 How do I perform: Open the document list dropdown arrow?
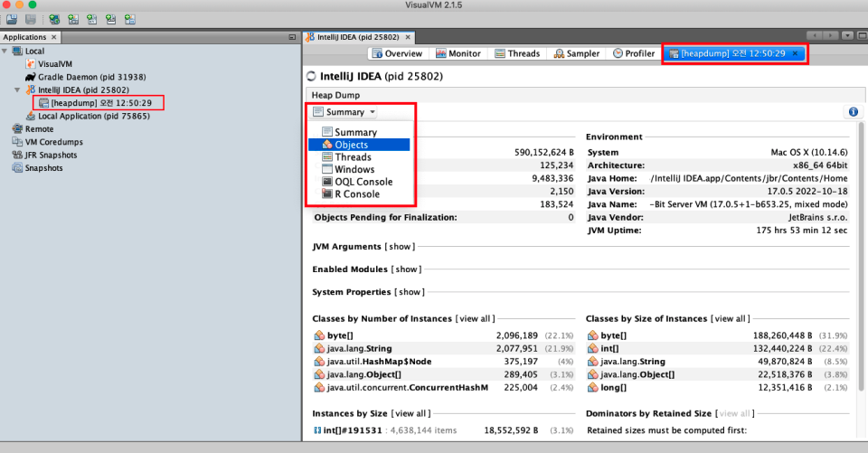847,35
